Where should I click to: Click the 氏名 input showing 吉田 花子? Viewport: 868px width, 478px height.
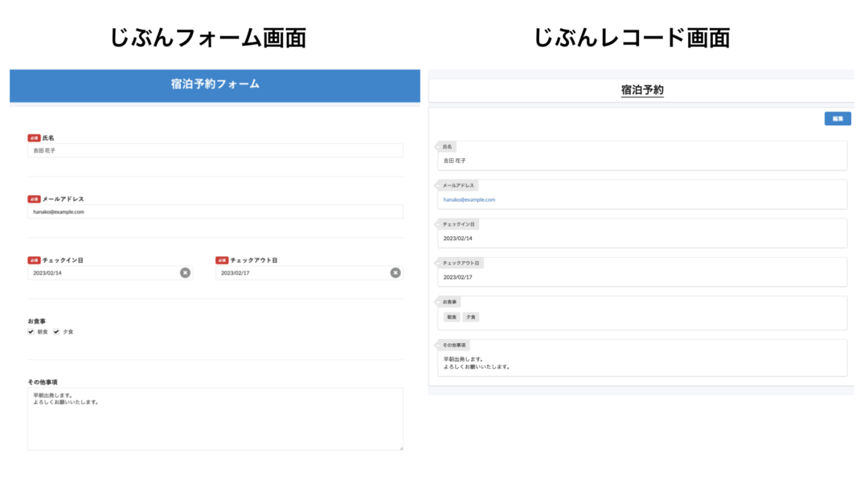click(x=214, y=150)
